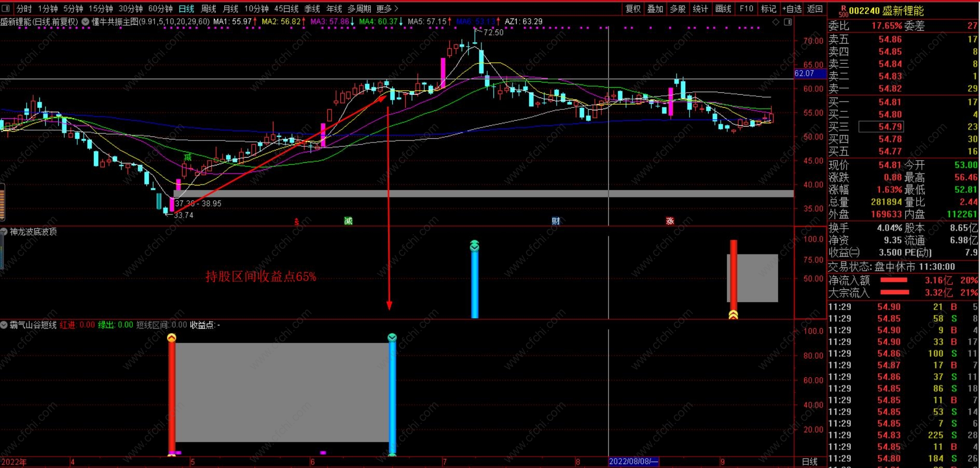Click stock title 002240 盛新锂能
This screenshot has width=980, height=468.
tap(886, 11)
